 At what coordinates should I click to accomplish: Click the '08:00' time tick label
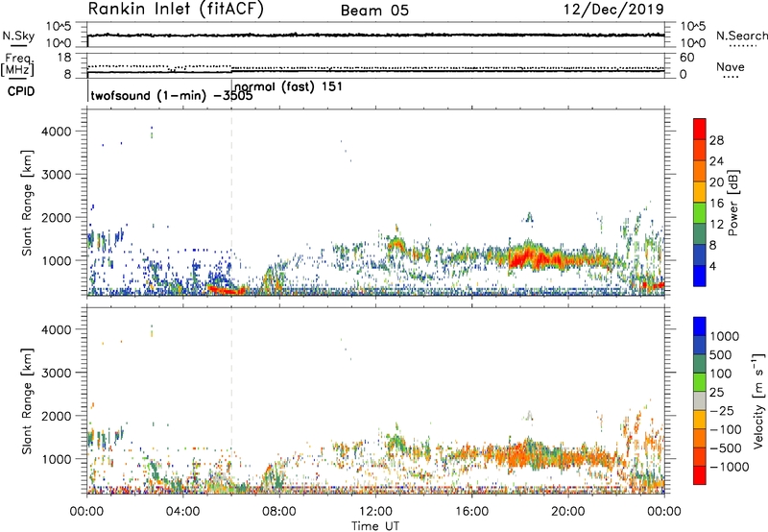click(x=278, y=512)
